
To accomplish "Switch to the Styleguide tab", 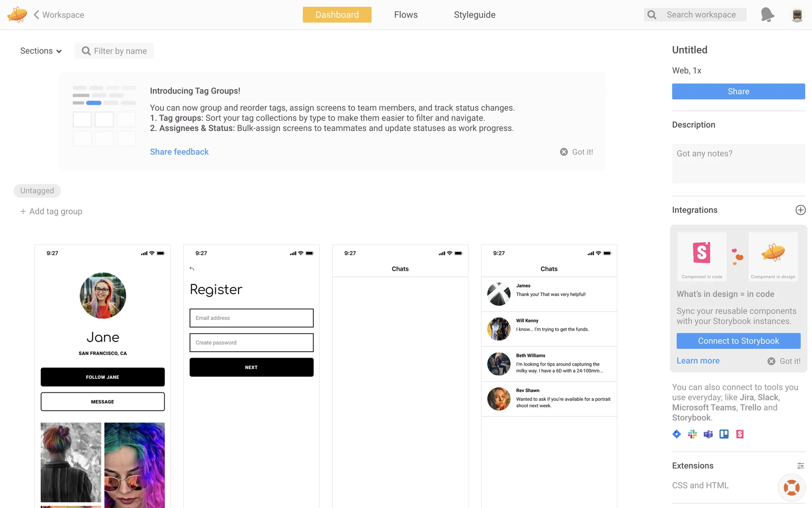I will pos(475,15).
